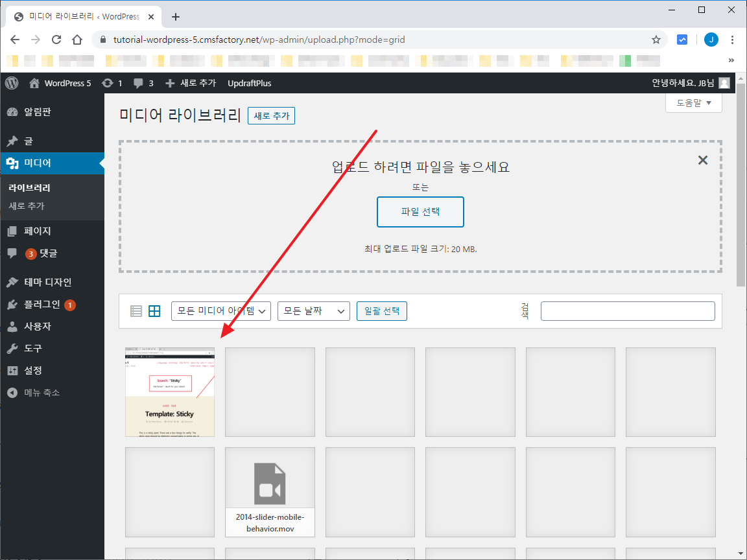The image size is (747, 560).
Task: Open the Chrome profile J avatar
Action: (711, 40)
